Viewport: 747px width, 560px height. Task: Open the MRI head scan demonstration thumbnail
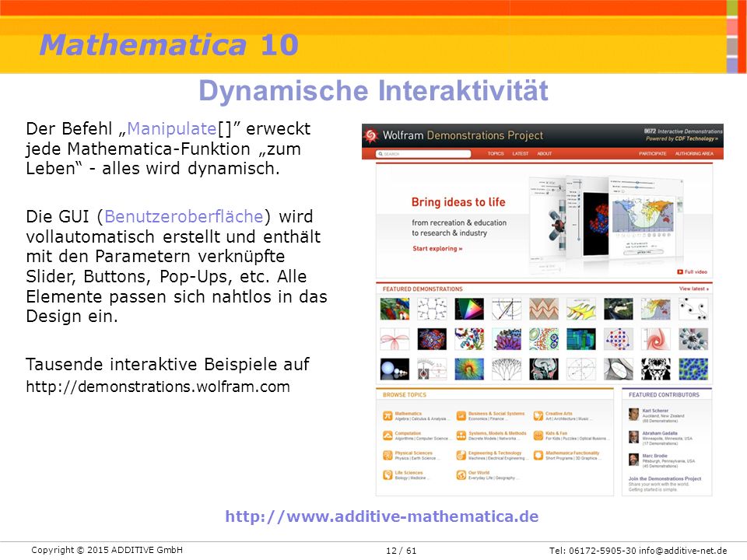click(544, 369)
